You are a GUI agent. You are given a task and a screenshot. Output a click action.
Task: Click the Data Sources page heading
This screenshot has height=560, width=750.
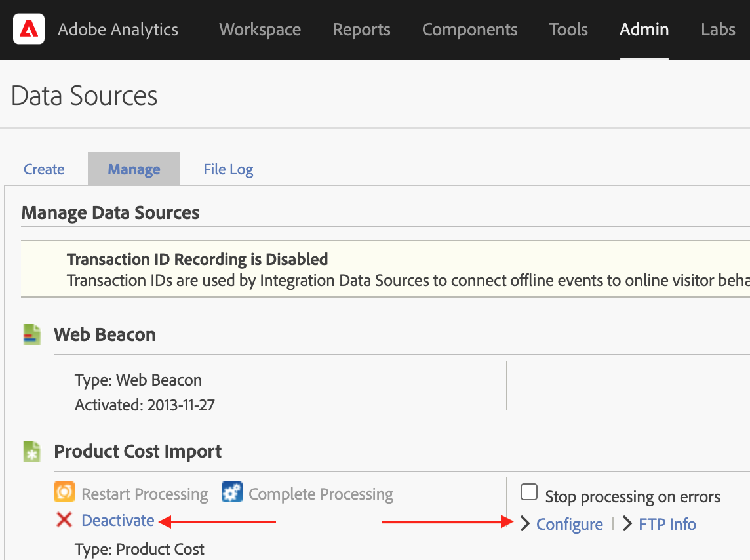[84, 96]
